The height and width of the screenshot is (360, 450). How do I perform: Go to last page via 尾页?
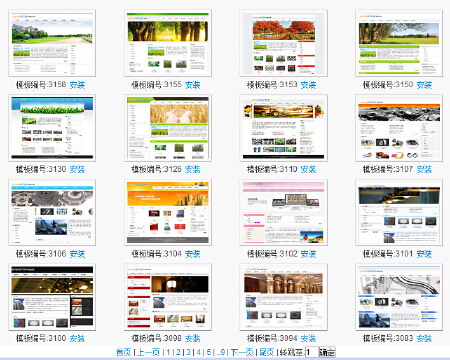pyautogui.click(x=267, y=352)
